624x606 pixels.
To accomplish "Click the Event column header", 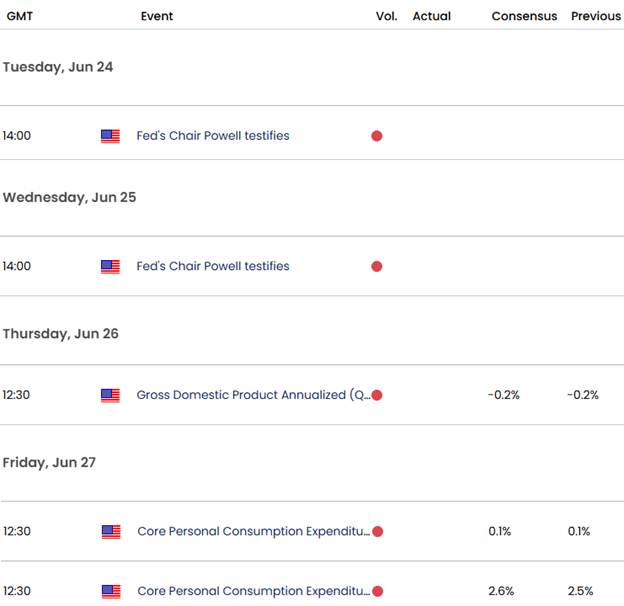I will 157,16.
